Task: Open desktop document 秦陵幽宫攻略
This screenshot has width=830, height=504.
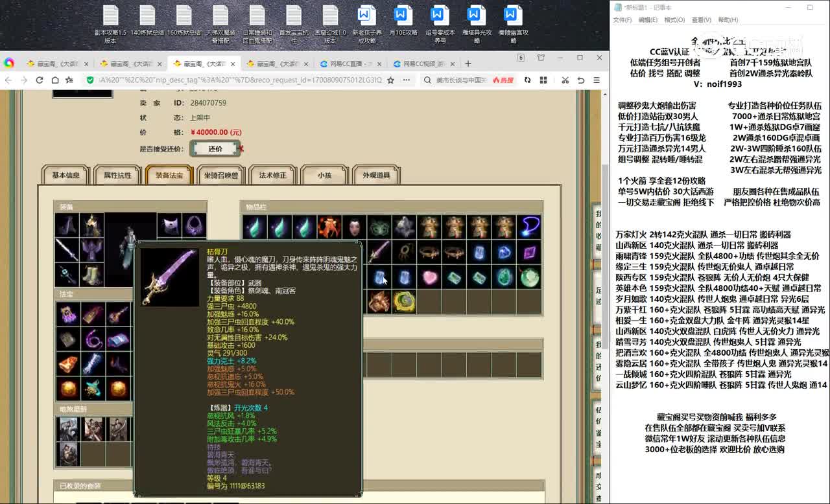Action: click(x=513, y=24)
